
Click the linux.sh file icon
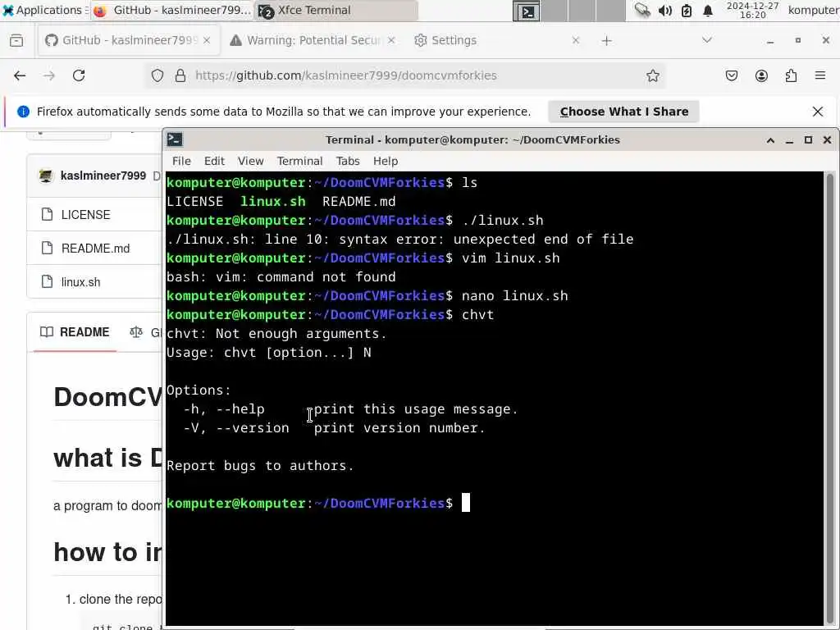[x=47, y=282]
